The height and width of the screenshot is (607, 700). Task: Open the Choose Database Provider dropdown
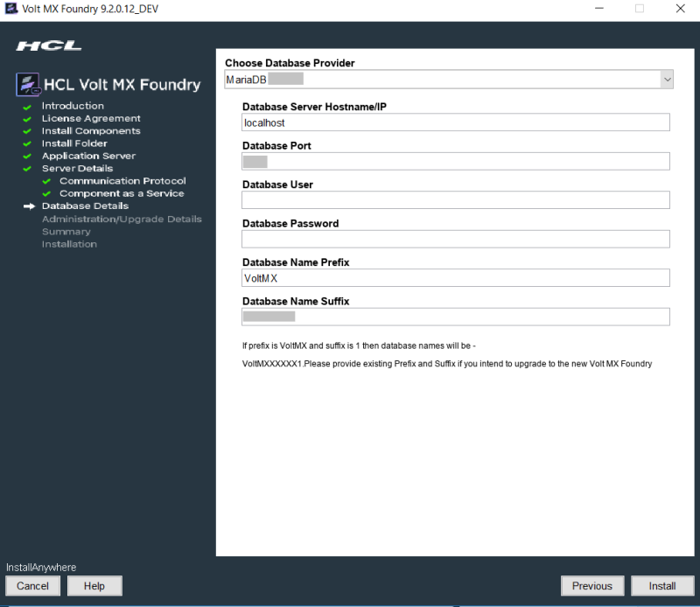coord(449,80)
